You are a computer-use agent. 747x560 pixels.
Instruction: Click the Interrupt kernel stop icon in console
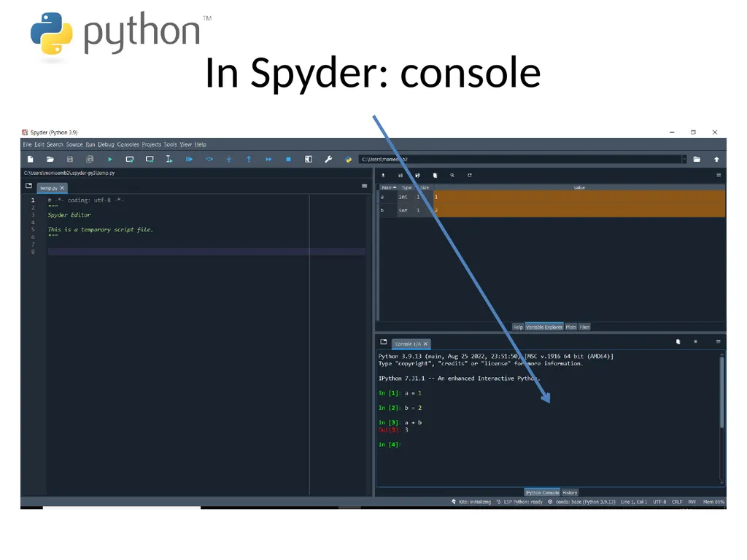click(x=695, y=342)
